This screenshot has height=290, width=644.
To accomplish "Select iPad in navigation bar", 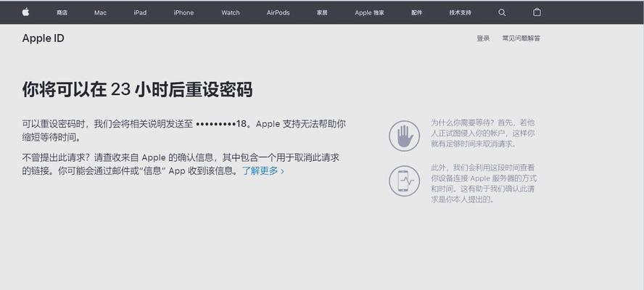I will pos(140,13).
